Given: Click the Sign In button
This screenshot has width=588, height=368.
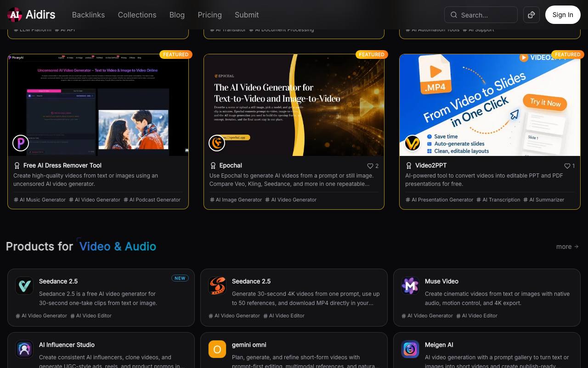Looking at the screenshot, I should 563,15.
